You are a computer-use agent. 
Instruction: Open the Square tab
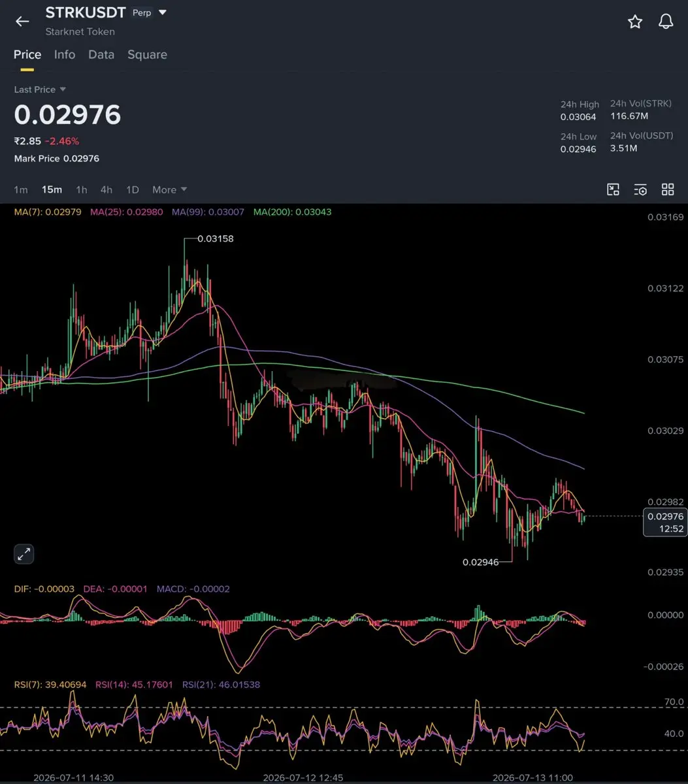pos(147,54)
